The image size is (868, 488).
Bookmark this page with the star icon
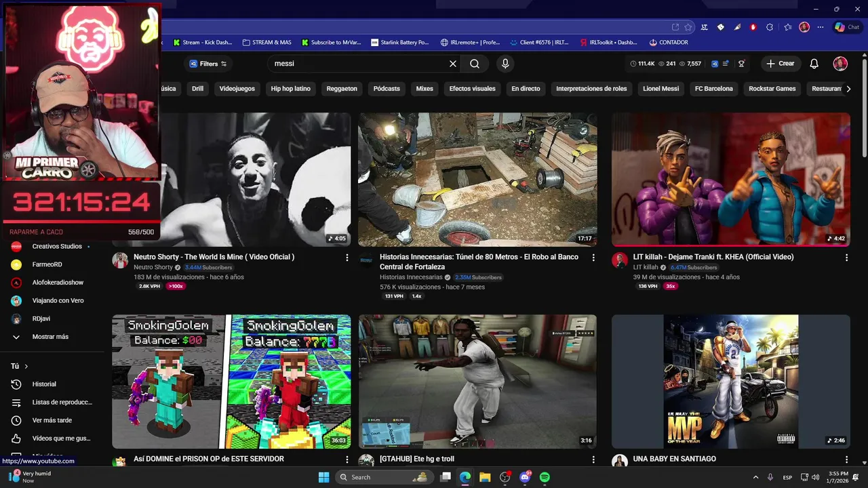pyautogui.click(x=688, y=27)
